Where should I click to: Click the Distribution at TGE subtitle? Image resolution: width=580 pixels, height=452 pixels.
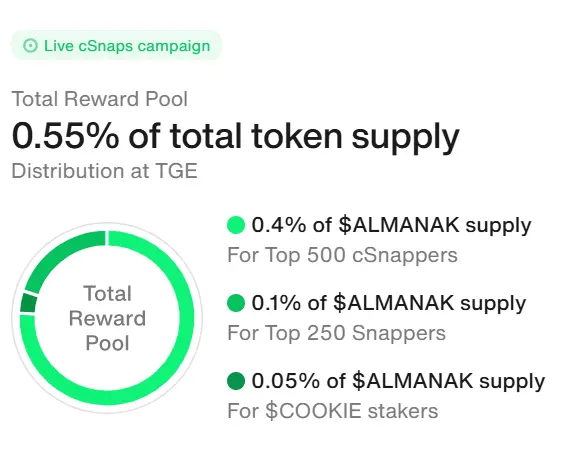(x=105, y=171)
